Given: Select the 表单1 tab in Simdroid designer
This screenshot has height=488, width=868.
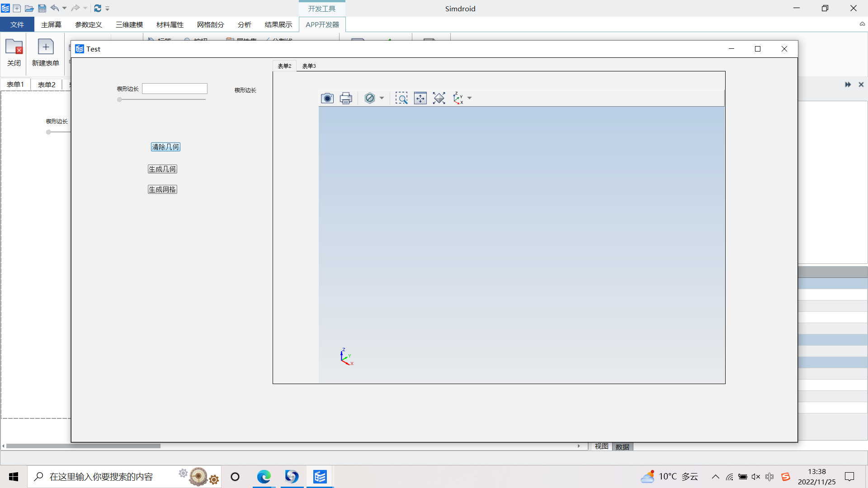Looking at the screenshot, I should [x=15, y=84].
